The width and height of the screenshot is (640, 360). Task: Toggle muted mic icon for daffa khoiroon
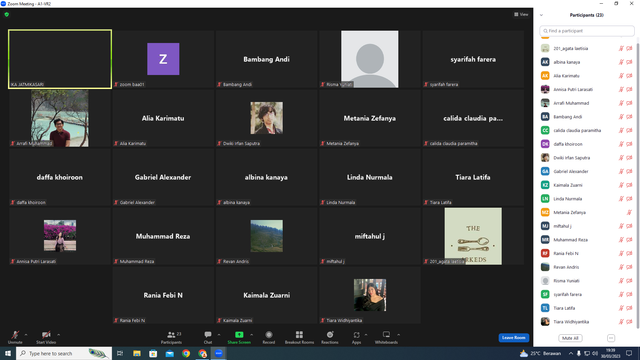[x=621, y=144]
